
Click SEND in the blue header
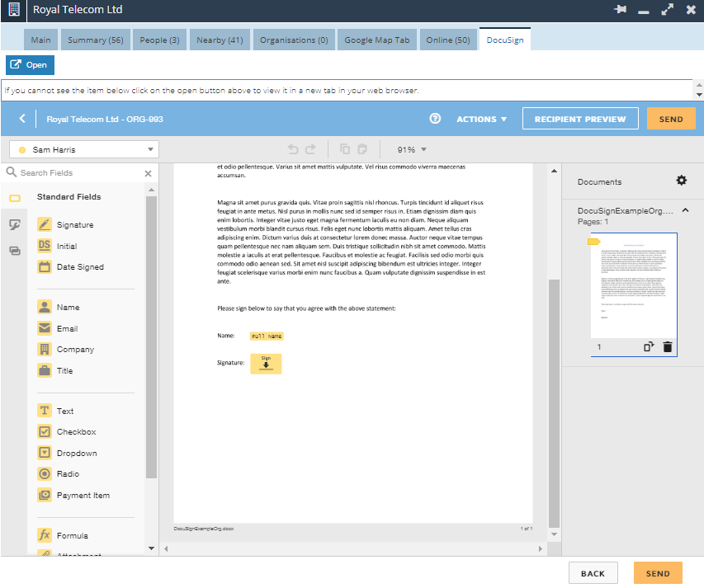point(671,119)
